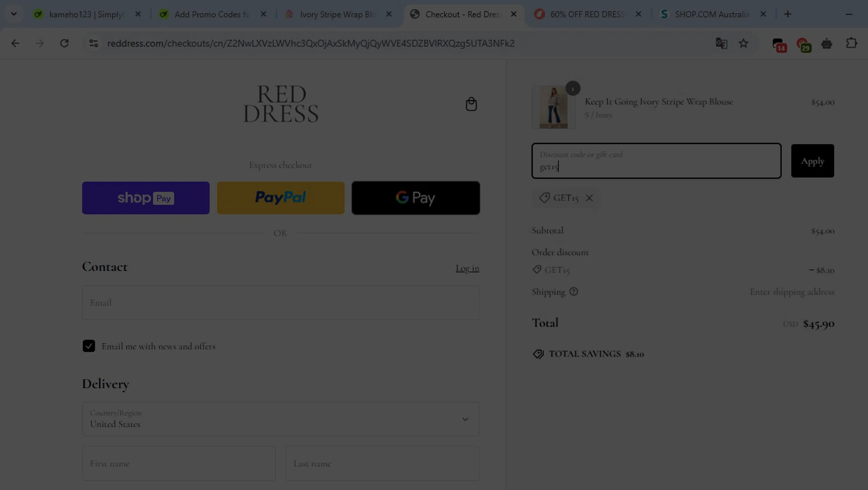Bookmark this page with the star icon
Image resolution: width=868 pixels, height=490 pixels.
pos(744,43)
